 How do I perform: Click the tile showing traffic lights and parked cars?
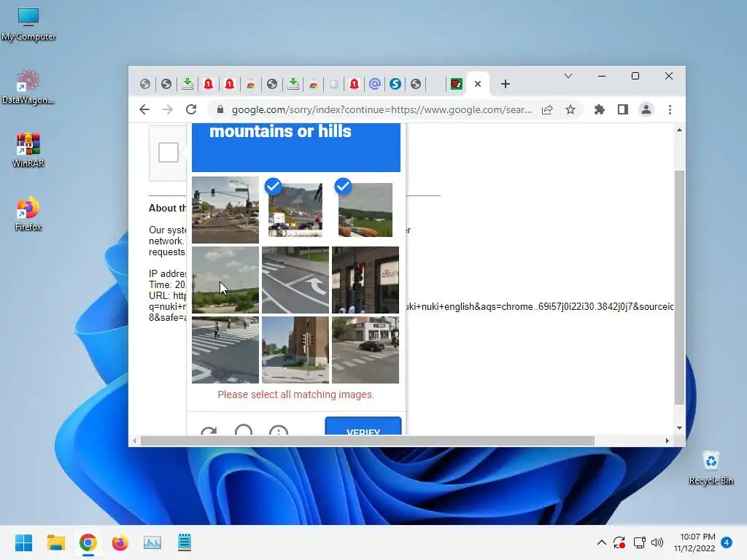click(225, 210)
